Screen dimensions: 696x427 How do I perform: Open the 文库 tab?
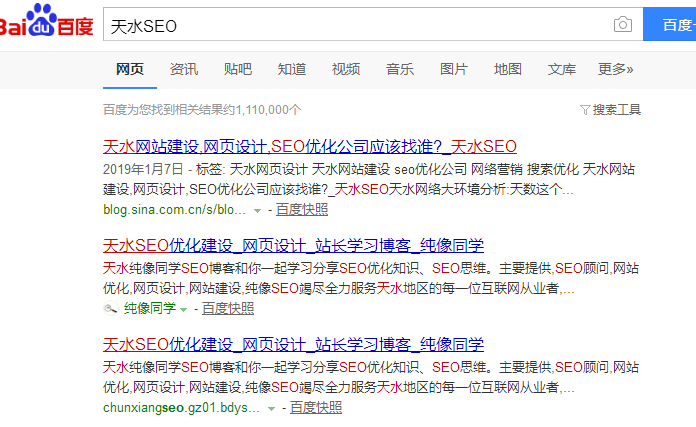coord(562,69)
